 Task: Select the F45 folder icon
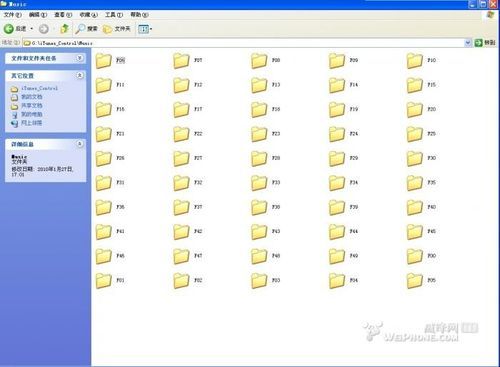click(415, 232)
